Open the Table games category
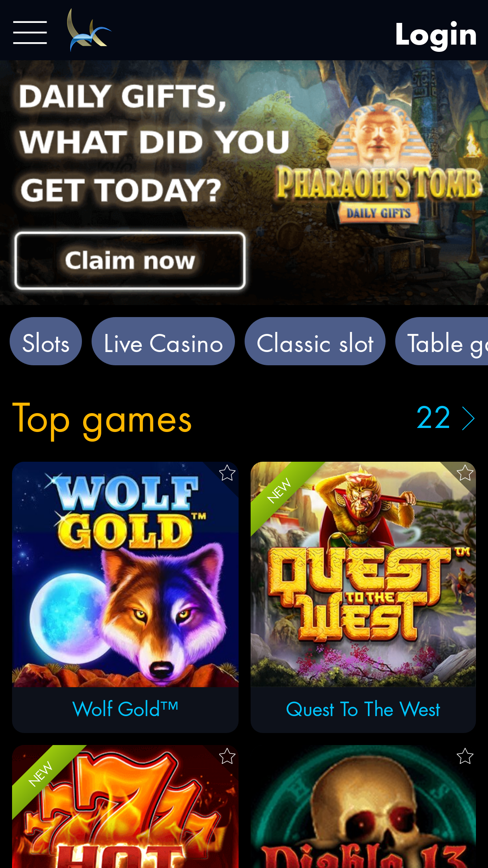 tap(442, 341)
